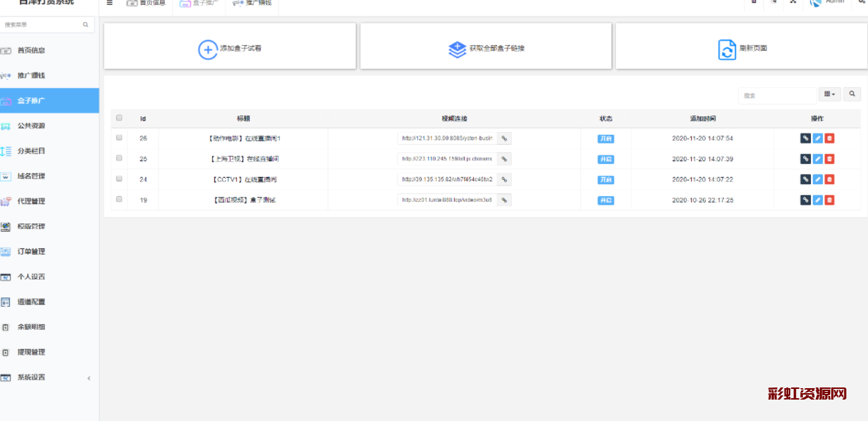Click the 开启 status badge for Id 25

(605, 159)
